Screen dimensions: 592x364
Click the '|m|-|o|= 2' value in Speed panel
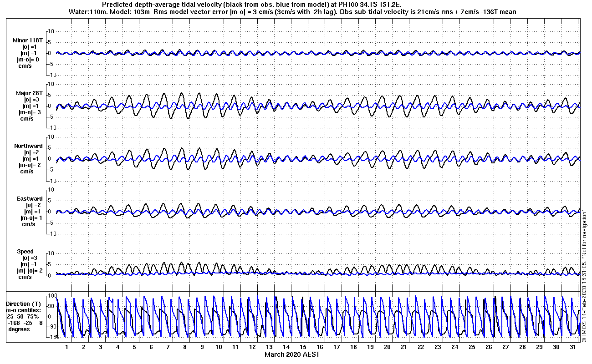(x=30, y=271)
